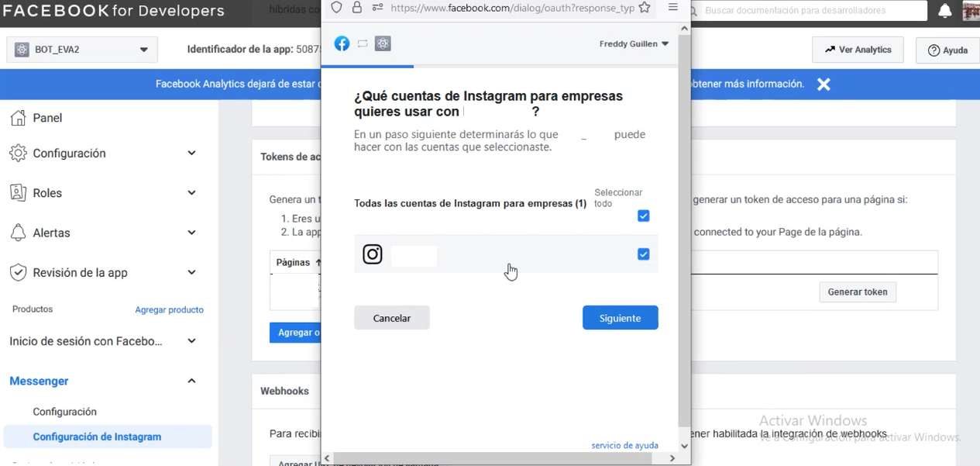Click the app gear icon in dialog header
980x466 pixels.
click(383, 43)
